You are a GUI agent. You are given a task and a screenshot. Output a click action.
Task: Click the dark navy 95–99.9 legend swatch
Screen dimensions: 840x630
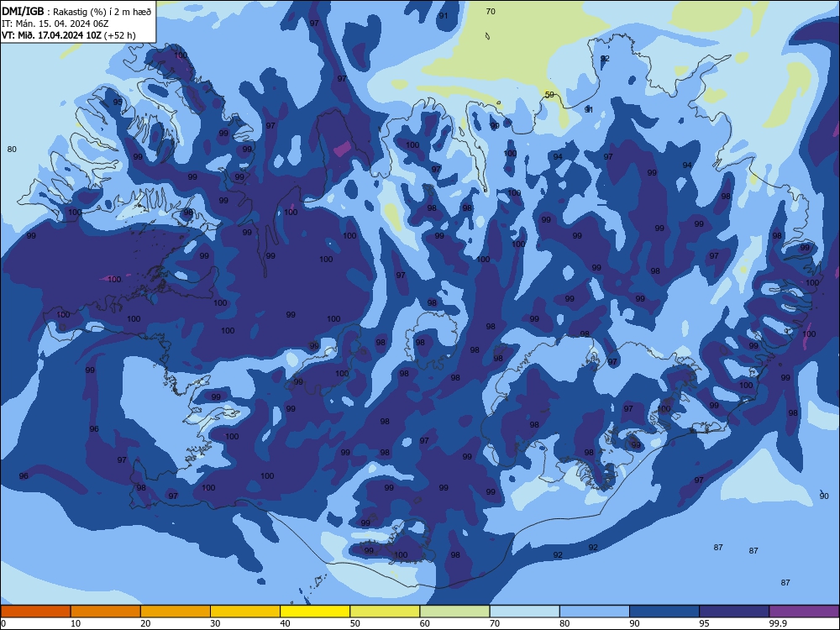(734, 612)
